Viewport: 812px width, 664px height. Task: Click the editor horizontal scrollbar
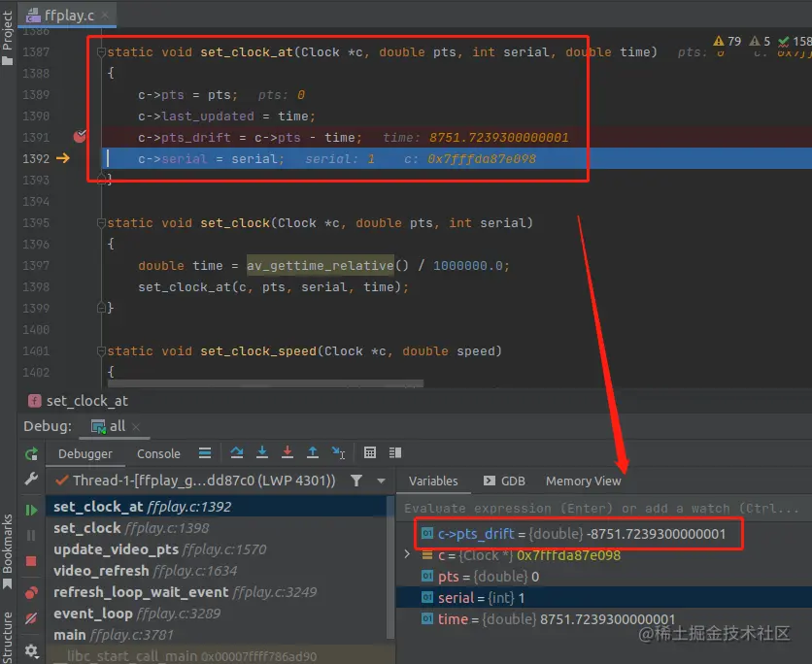pos(266,383)
